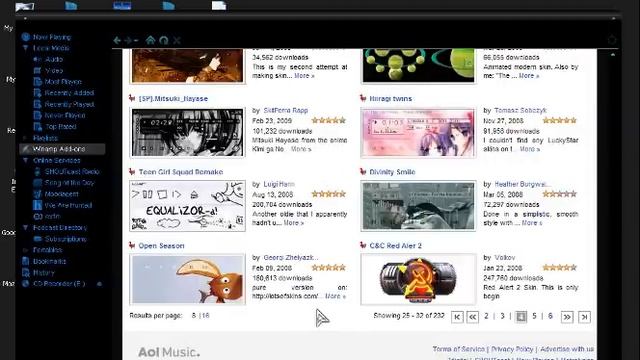The image size is (640, 360).
Task: Open the [SP].Mitsuki_Hayase skin title link
Action: click(x=173, y=99)
